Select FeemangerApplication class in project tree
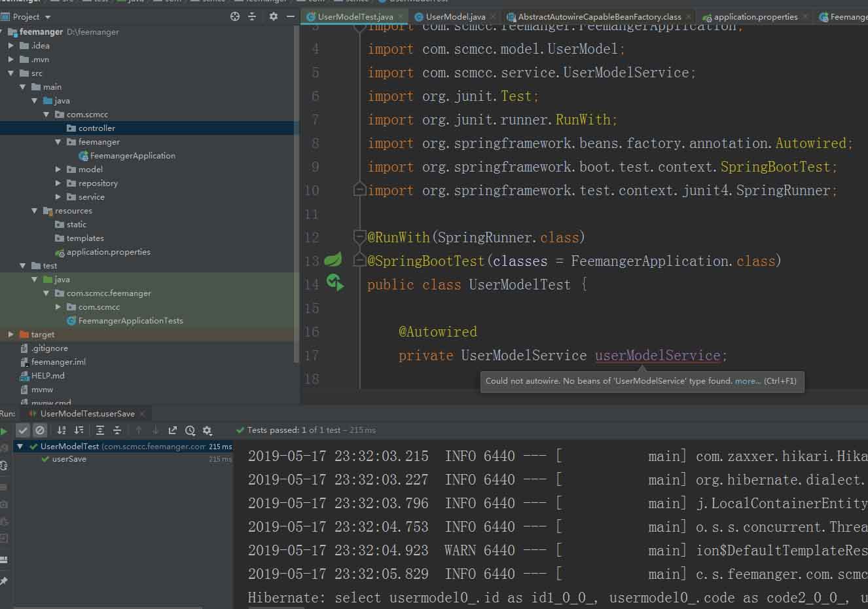This screenshot has height=609, width=868. click(132, 156)
